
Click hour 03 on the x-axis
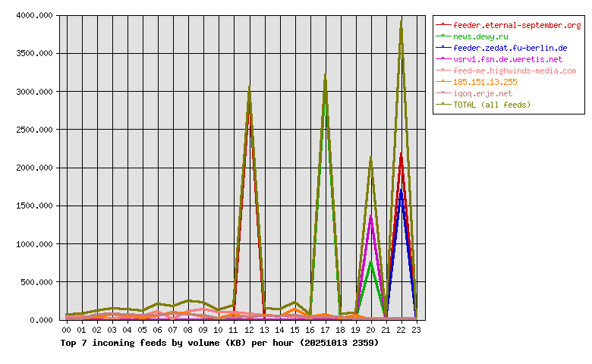112,330
